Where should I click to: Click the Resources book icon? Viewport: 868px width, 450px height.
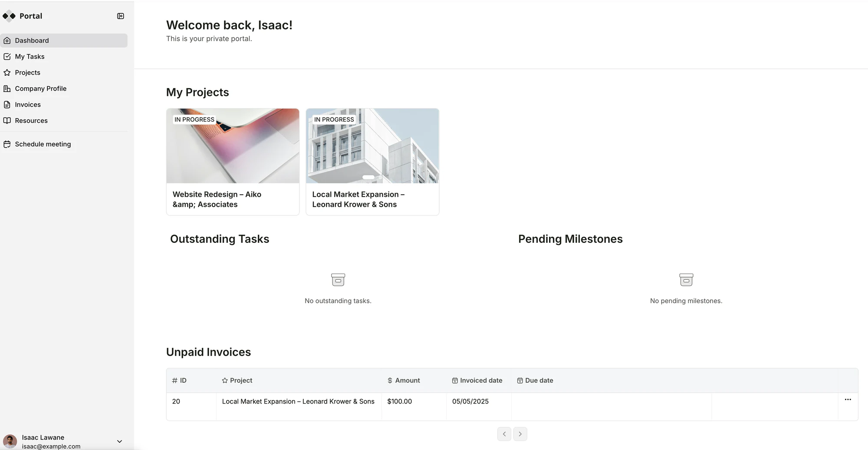[x=7, y=121]
